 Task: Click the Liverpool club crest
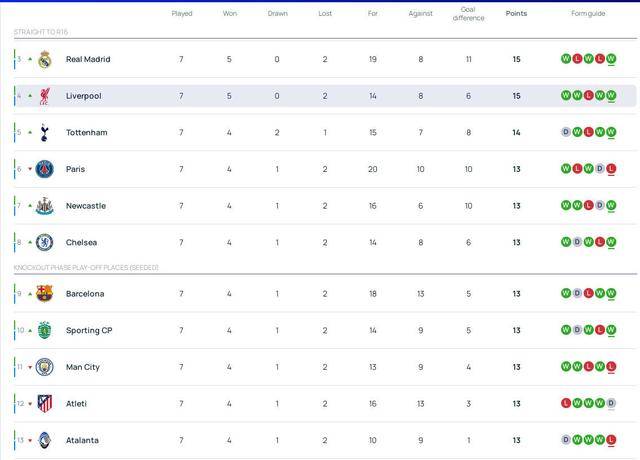44,96
